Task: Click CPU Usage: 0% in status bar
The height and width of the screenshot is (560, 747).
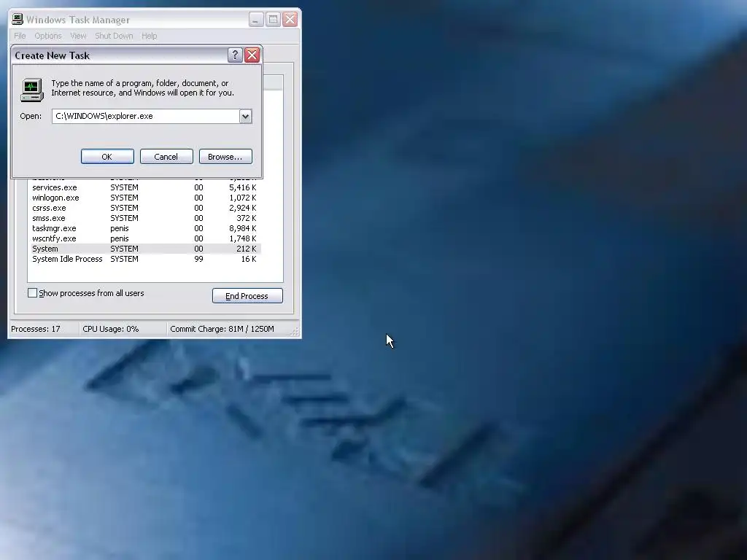Action: [x=111, y=329]
